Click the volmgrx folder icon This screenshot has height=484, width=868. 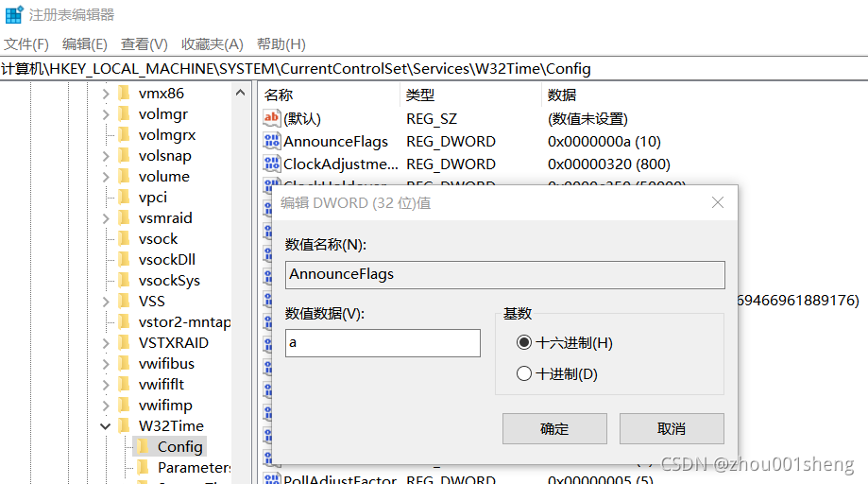pos(125,134)
